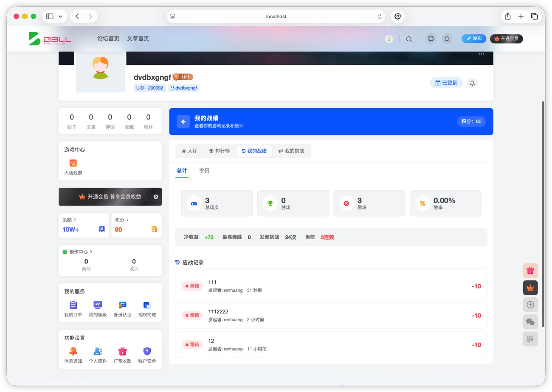Click the crown icon in floating sidebar
The height and width of the screenshot is (392, 552).
pyautogui.click(x=530, y=288)
